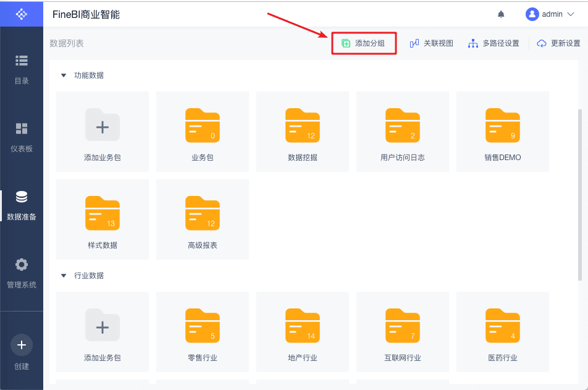The width and height of the screenshot is (588, 390).
Task: Open 关联视图
Action: [431, 43]
